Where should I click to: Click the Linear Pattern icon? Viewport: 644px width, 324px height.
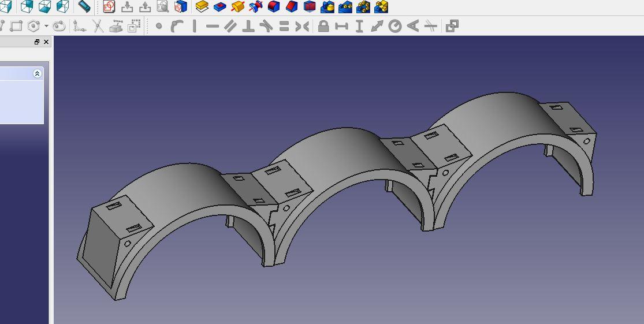coord(345,7)
